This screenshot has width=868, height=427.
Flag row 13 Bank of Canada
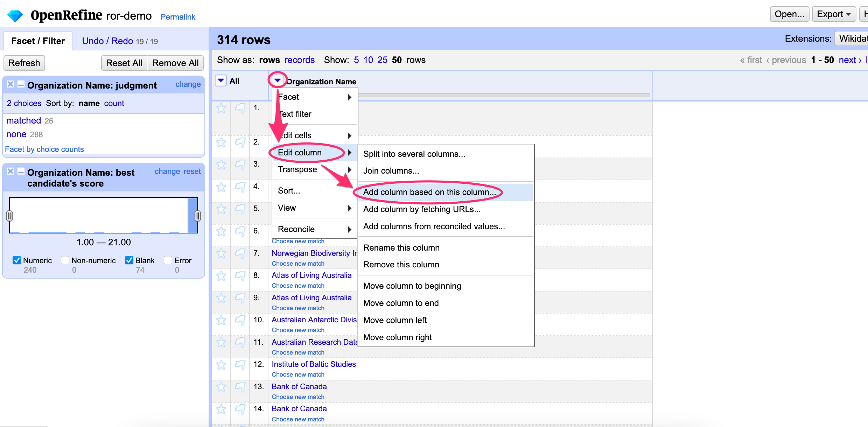tap(240, 387)
